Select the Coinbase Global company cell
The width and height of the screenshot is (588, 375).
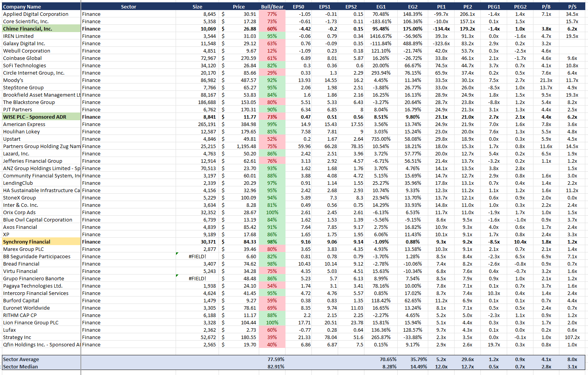(x=41, y=58)
